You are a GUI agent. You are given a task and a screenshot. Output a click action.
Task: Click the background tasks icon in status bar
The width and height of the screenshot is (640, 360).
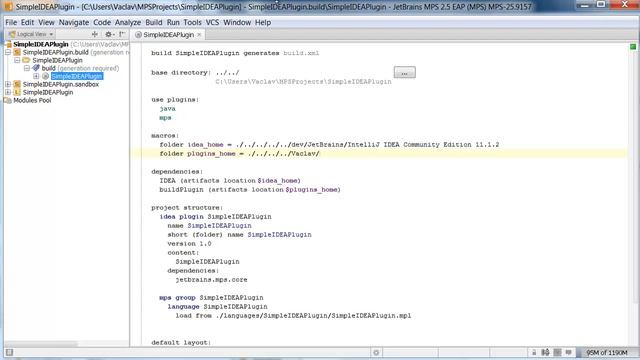(x=376, y=352)
